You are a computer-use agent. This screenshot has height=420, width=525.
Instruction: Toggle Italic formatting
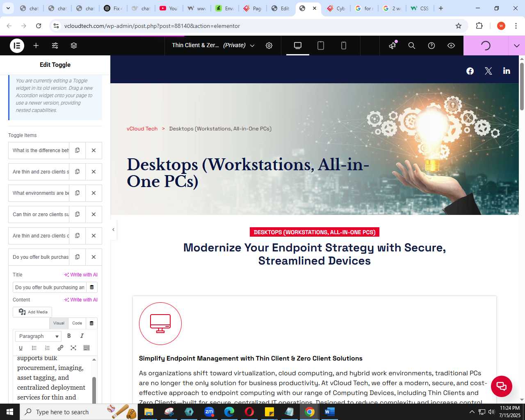click(82, 336)
